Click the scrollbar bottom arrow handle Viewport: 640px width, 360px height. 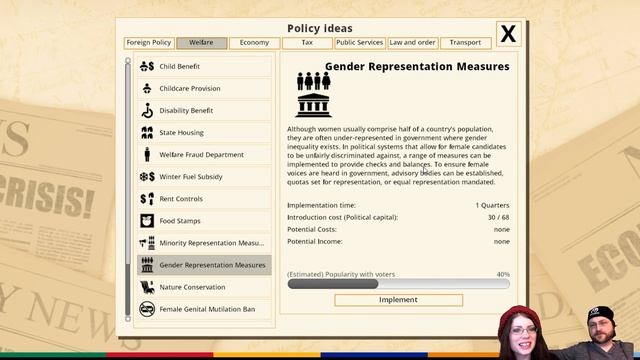point(128,318)
